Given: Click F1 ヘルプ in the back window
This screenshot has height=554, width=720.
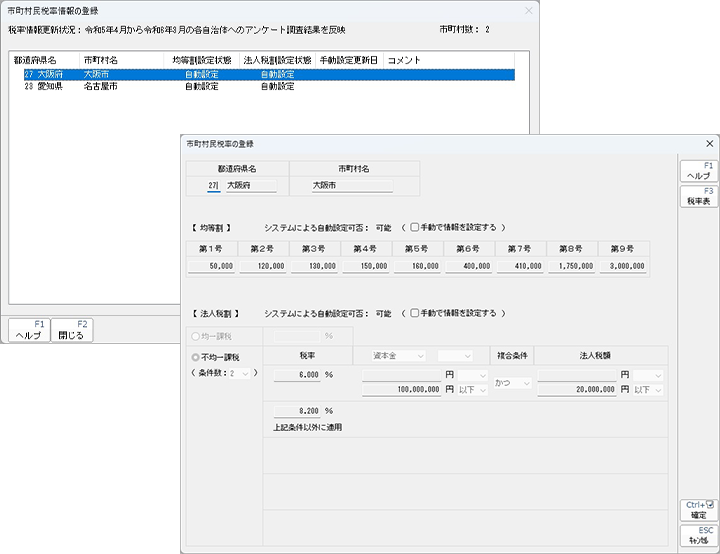Looking at the screenshot, I should click(x=29, y=331).
